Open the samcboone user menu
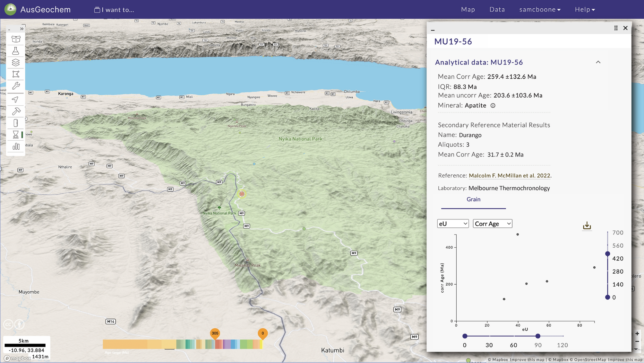Image resolution: width=644 pixels, height=363 pixels. pyautogui.click(x=540, y=9)
